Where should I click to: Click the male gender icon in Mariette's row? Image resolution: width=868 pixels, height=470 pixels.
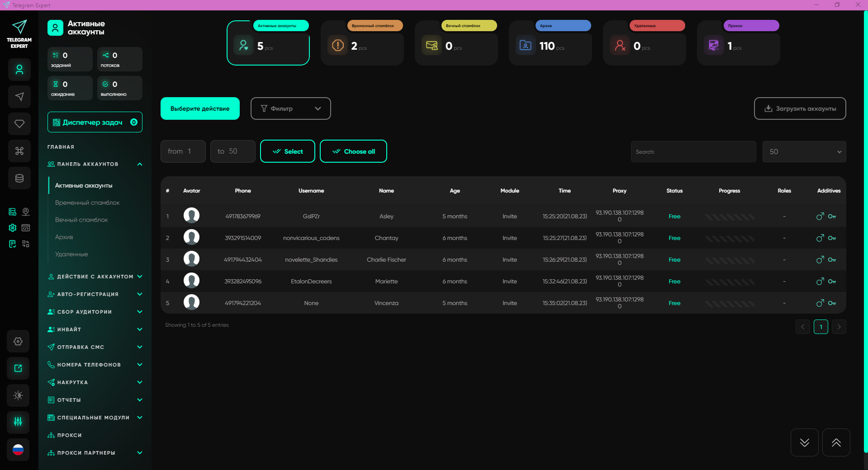point(820,282)
